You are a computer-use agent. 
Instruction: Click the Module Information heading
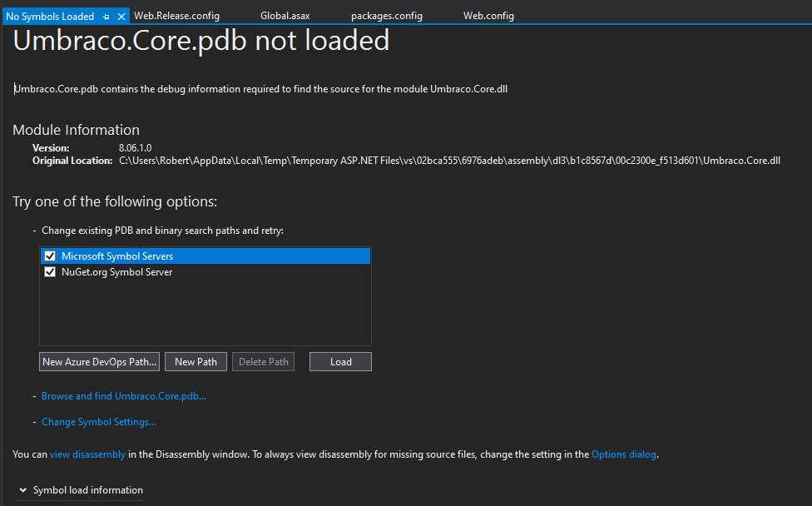[x=77, y=130]
